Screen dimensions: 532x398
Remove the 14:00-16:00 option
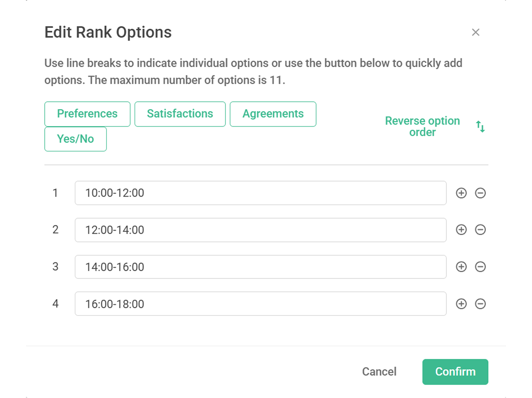point(480,267)
